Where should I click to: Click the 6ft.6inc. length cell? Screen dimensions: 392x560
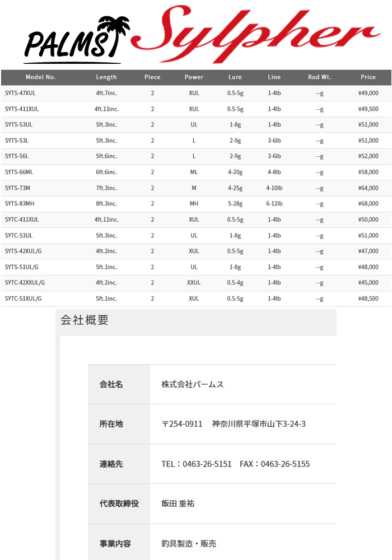(x=106, y=172)
